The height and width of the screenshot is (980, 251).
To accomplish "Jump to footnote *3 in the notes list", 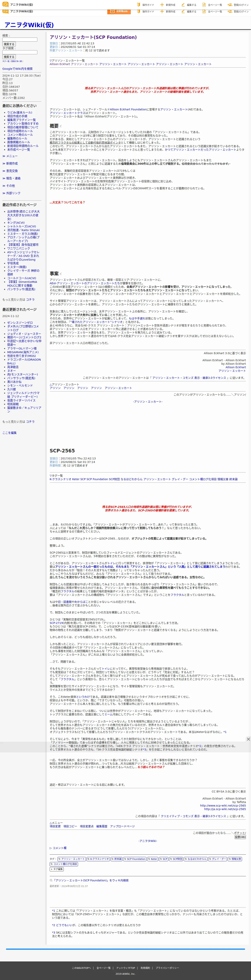I will coord(54,933).
